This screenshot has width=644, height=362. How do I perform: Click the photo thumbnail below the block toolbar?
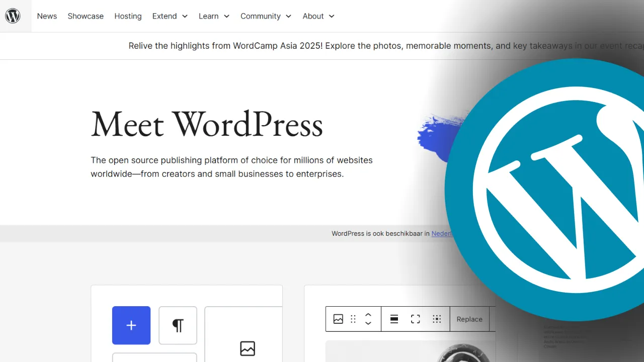[410, 351]
